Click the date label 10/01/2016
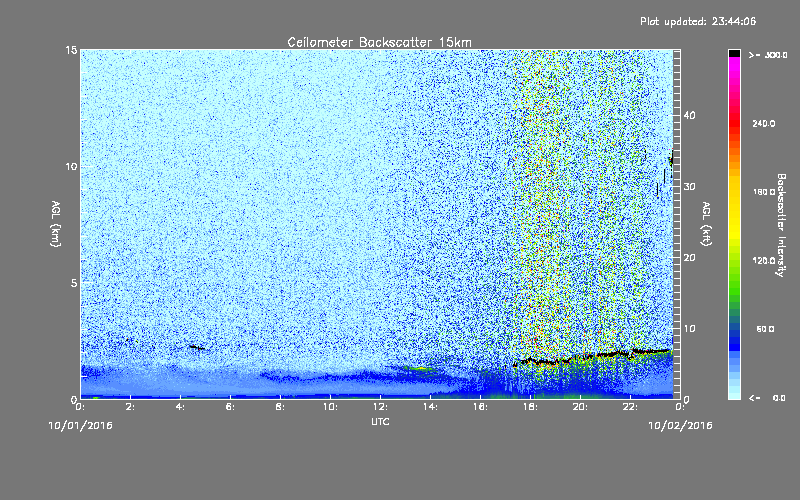The height and width of the screenshot is (500, 800). [81, 426]
